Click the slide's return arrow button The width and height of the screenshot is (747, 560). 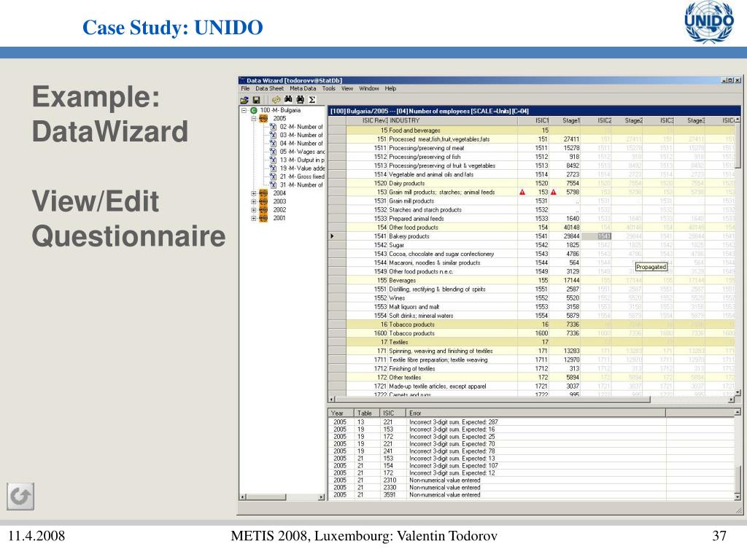coord(20,496)
